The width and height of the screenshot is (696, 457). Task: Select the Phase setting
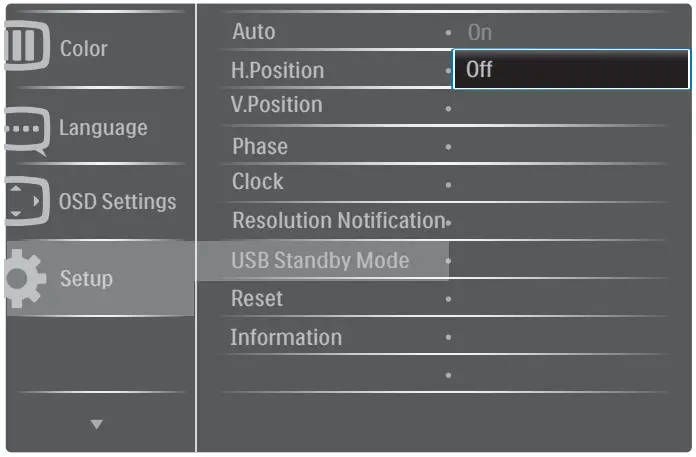(x=260, y=146)
